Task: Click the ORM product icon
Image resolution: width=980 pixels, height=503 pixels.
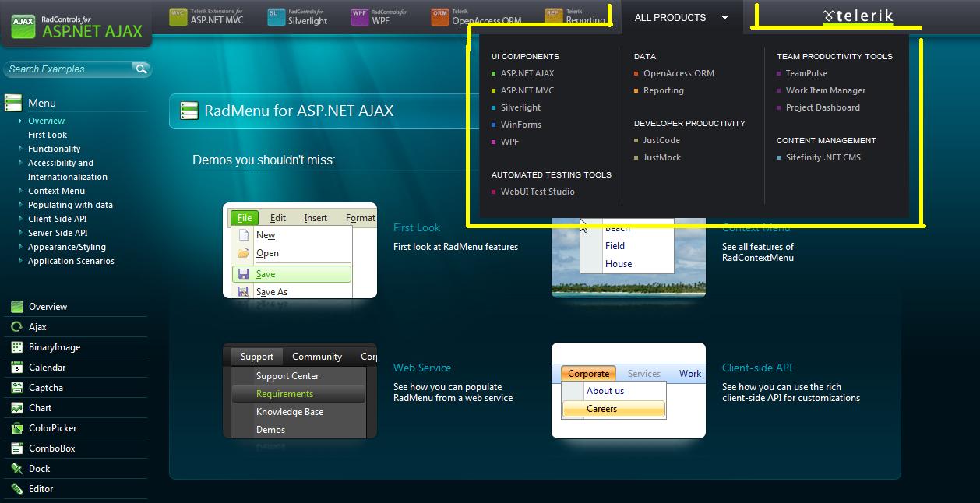Action: (x=440, y=17)
